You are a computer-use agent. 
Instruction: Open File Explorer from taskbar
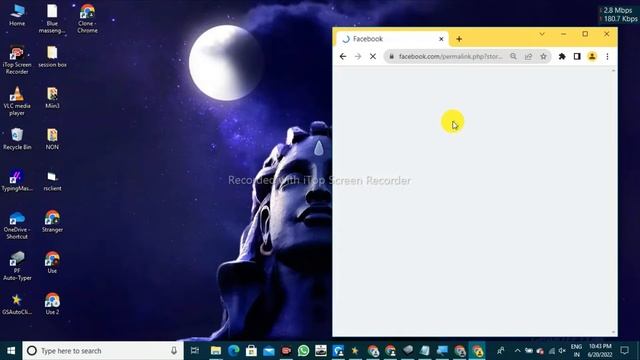coord(216,351)
